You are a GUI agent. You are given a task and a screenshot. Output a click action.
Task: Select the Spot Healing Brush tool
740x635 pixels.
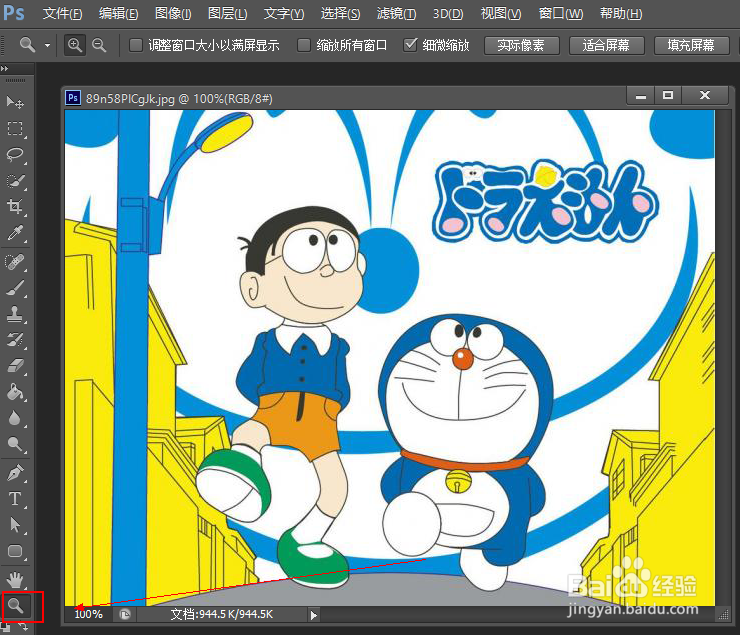tap(15, 261)
